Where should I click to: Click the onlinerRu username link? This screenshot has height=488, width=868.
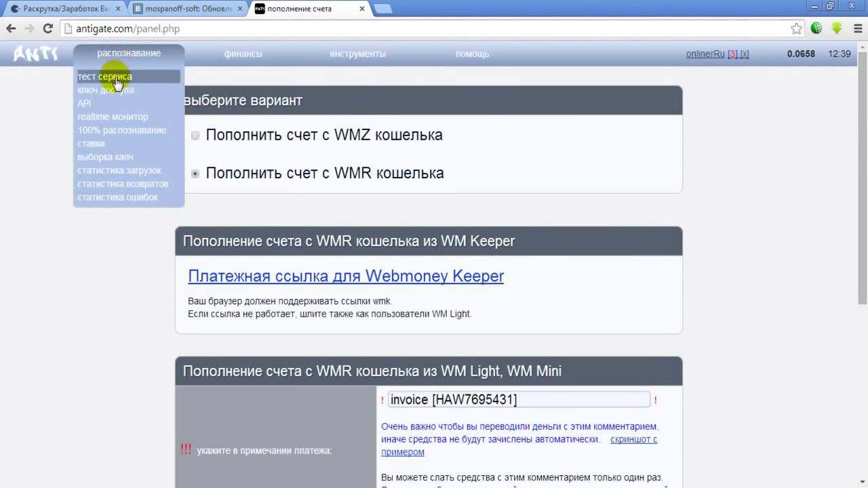[x=705, y=54]
